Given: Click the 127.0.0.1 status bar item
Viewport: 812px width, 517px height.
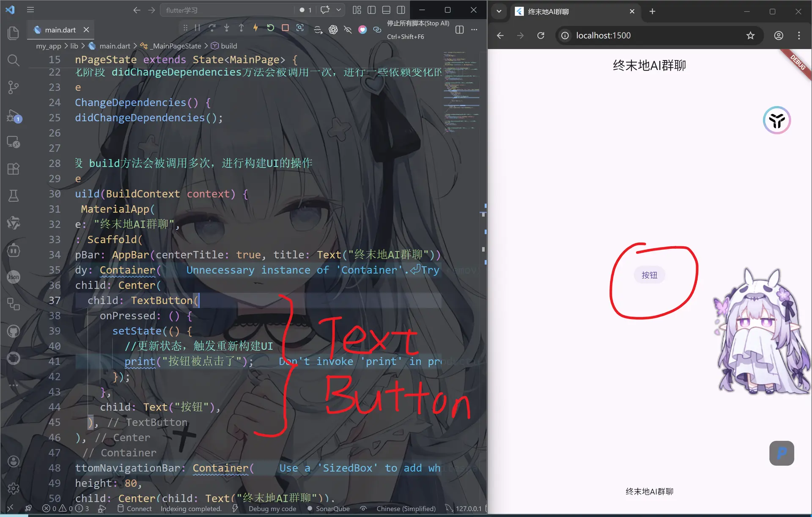Looking at the screenshot, I should [x=464, y=509].
